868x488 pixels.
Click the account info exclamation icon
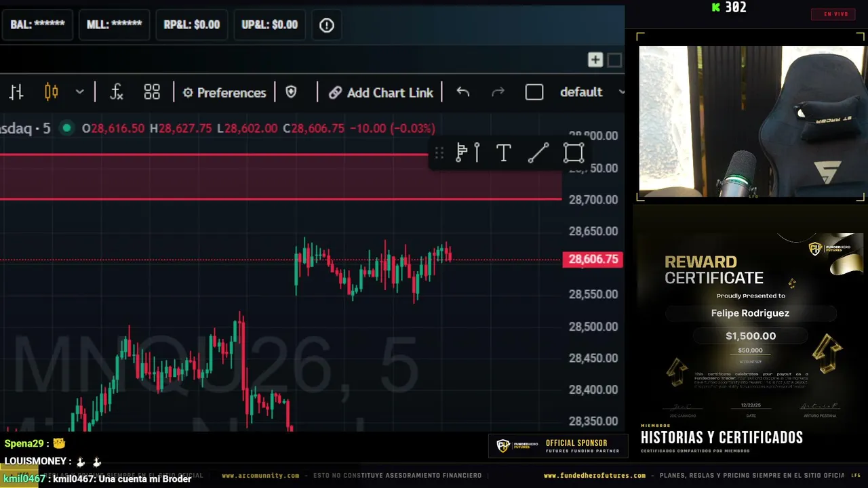(327, 25)
